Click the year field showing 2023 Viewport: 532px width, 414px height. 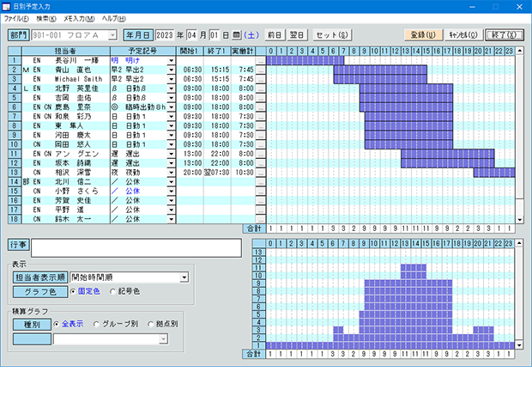[165, 35]
